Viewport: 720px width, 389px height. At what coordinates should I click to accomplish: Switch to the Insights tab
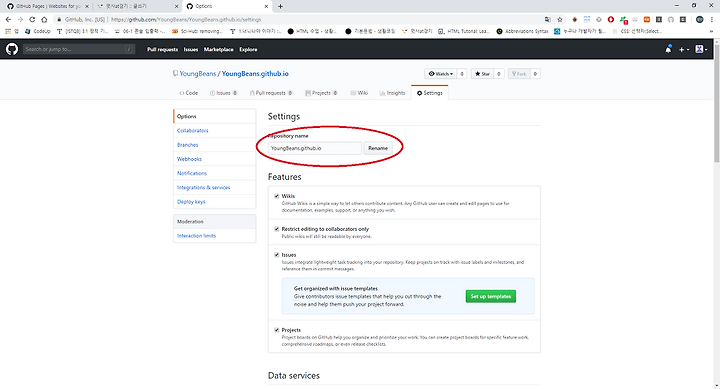click(393, 93)
